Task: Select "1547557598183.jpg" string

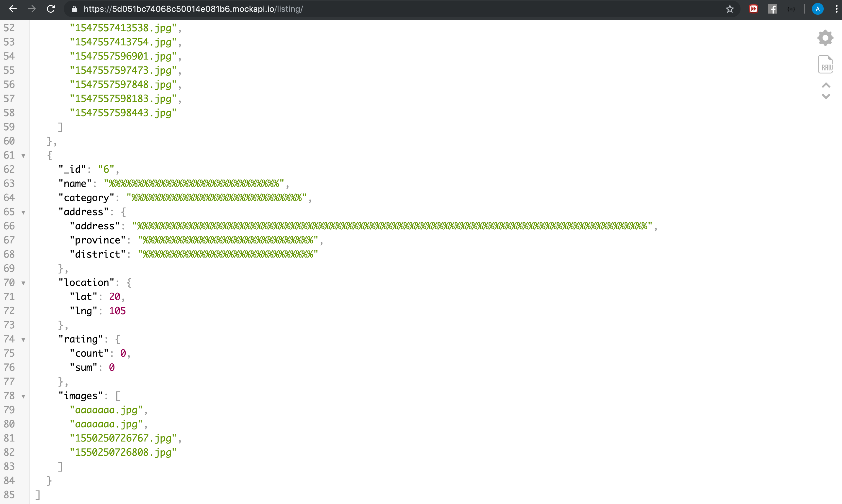Action: pyautogui.click(x=123, y=98)
